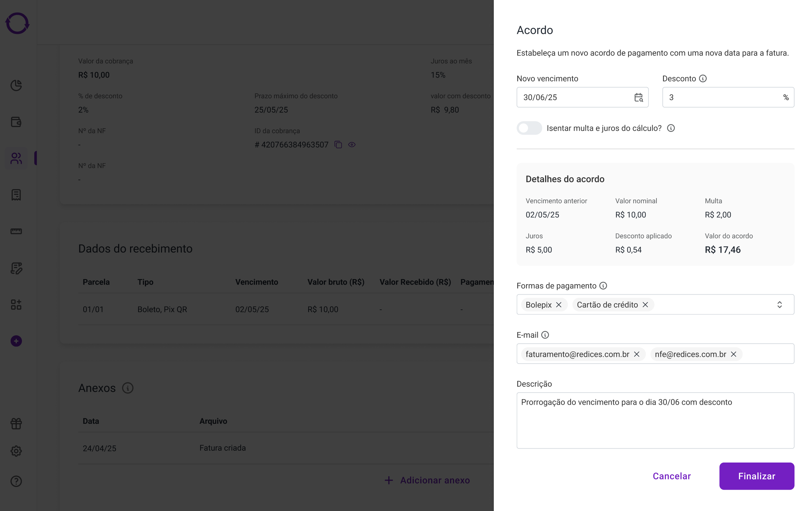
Task: View the charge with the eye icon
Action: 352,145
